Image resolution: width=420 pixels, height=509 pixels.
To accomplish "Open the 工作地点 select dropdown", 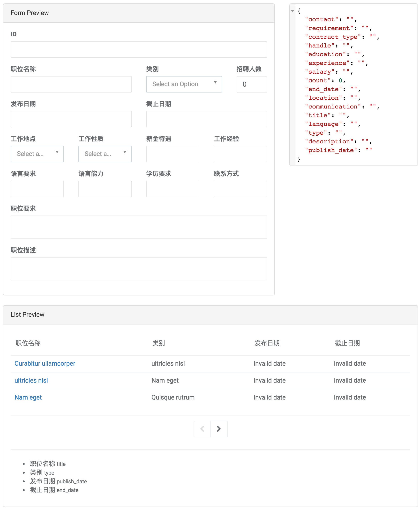I will click(37, 154).
